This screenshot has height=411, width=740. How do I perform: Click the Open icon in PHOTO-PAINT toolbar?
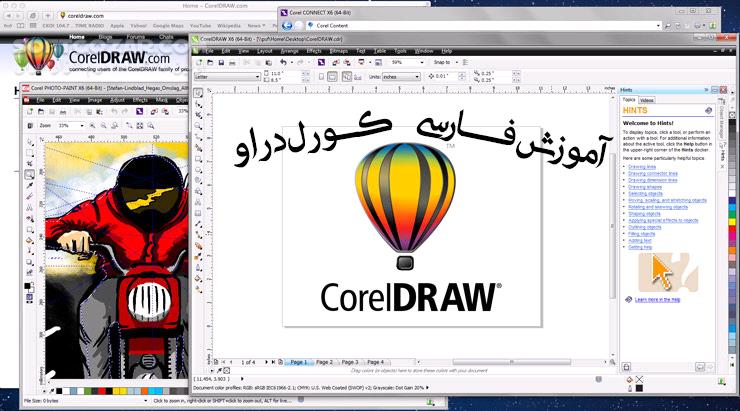(x=41, y=112)
